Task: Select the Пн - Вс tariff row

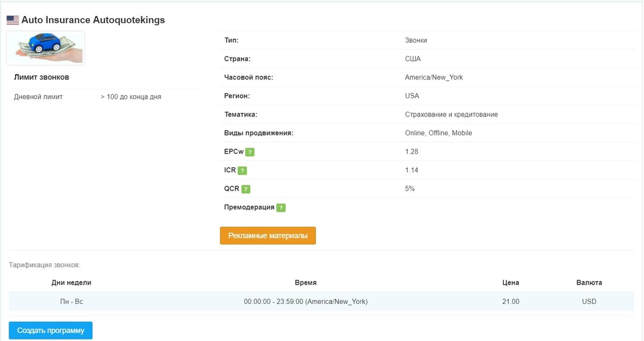Action: 322,302
